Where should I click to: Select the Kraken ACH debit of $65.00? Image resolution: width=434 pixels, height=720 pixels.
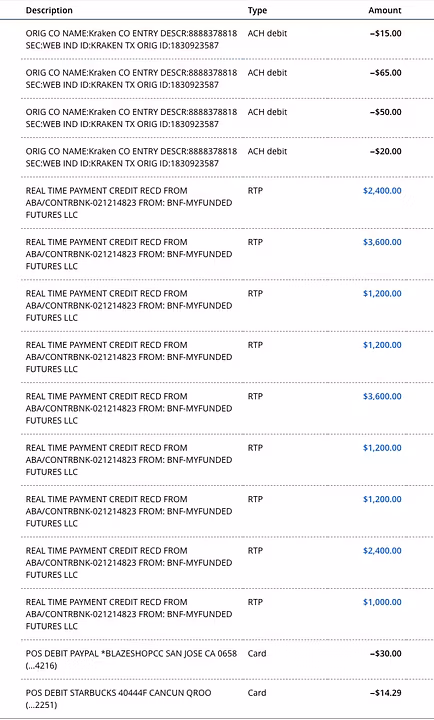point(217,79)
